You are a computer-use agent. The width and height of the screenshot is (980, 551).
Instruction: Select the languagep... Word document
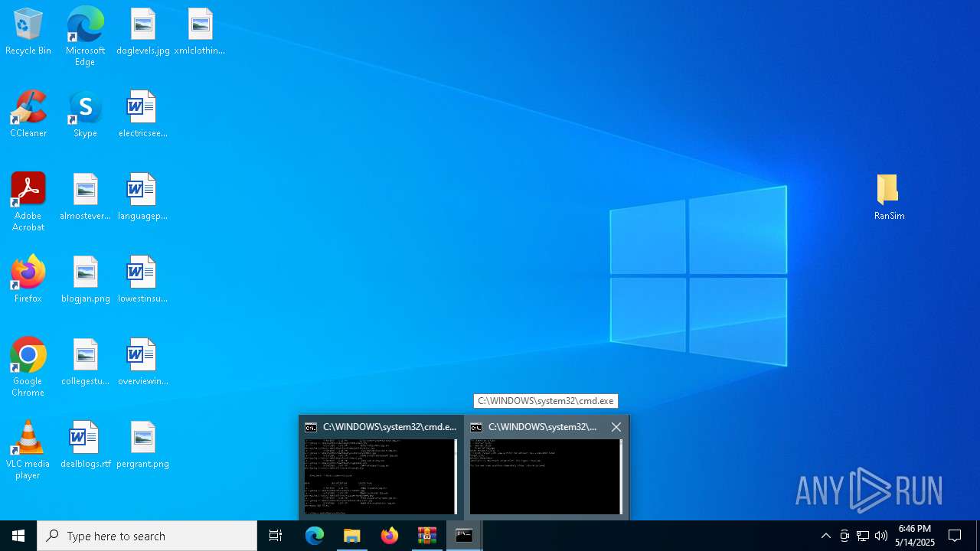coord(143,197)
